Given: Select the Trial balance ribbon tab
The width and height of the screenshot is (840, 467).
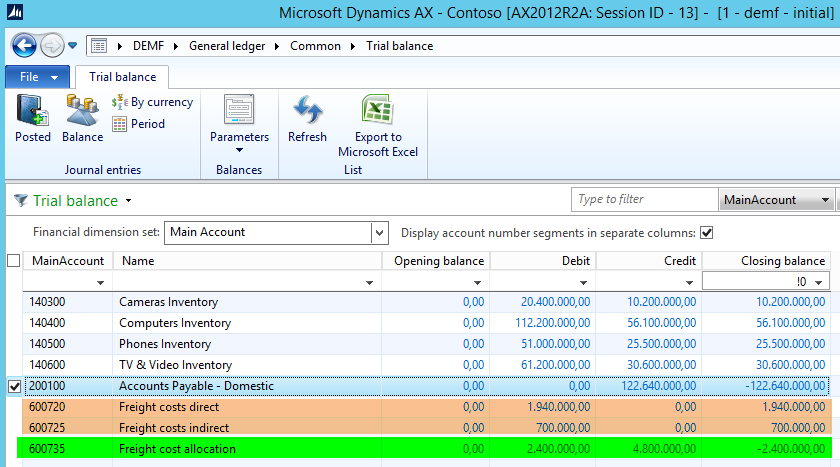Looking at the screenshot, I should click(x=123, y=77).
